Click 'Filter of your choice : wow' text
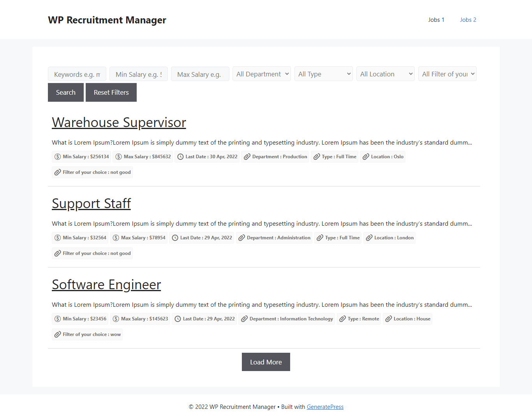 92,334
